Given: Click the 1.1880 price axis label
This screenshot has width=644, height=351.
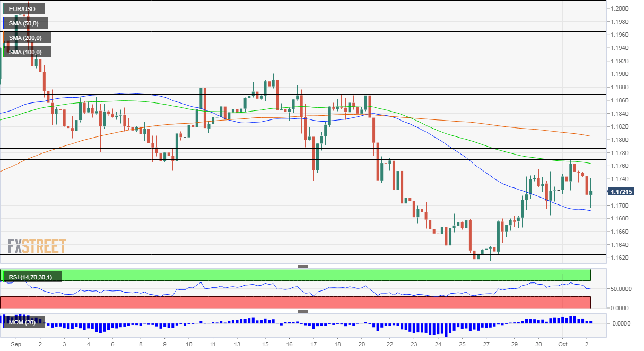Looking at the screenshot, I should 620,87.
